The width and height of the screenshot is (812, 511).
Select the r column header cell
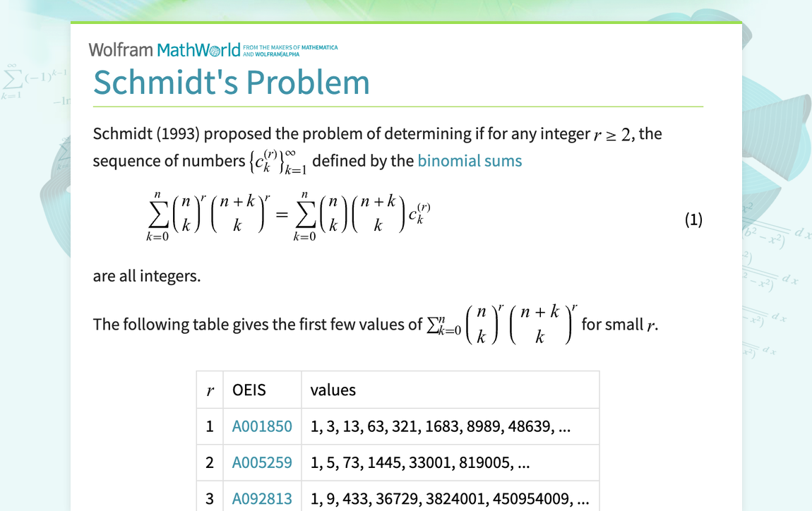click(x=209, y=390)
